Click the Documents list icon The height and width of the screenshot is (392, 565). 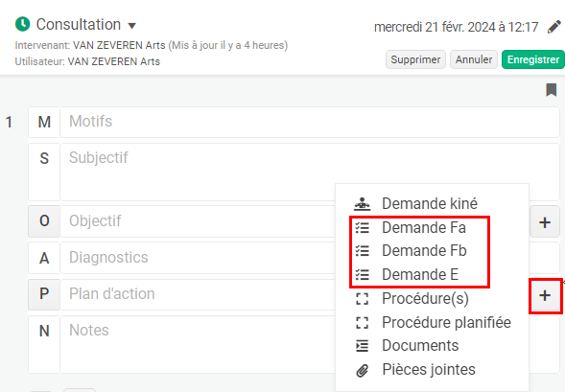[363, 346]
